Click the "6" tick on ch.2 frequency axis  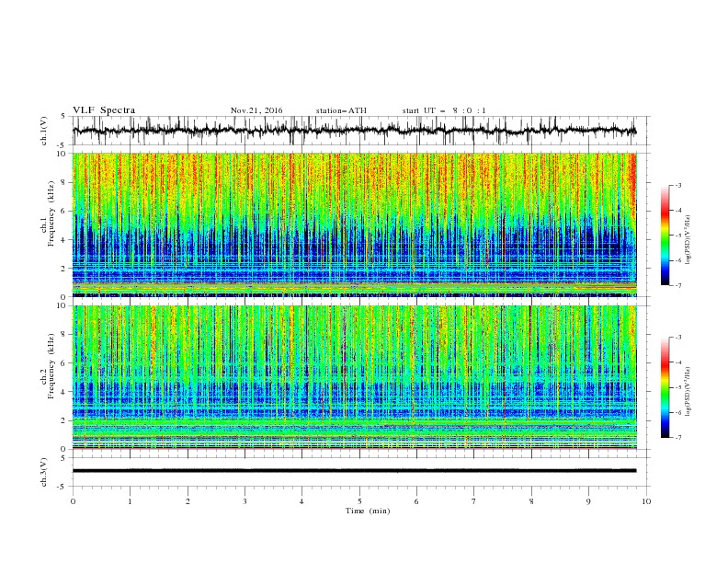pyautogui.click(x=64, y=362)
